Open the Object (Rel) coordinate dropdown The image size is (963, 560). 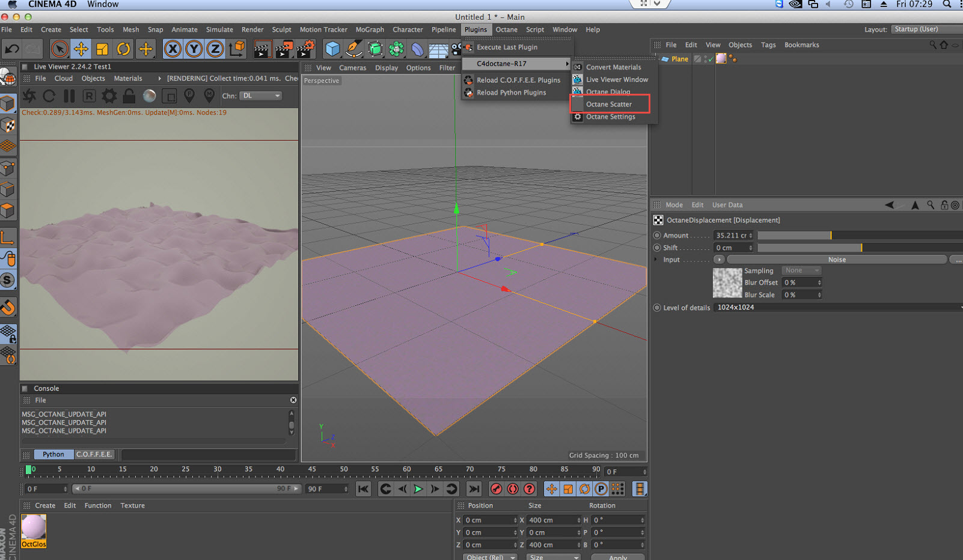490,558
